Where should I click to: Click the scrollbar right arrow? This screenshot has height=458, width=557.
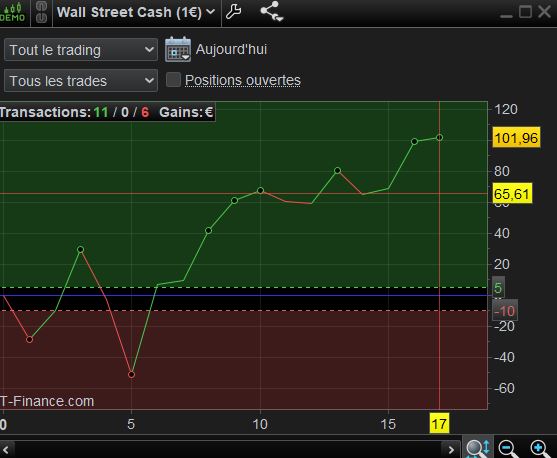pos(451,450)
